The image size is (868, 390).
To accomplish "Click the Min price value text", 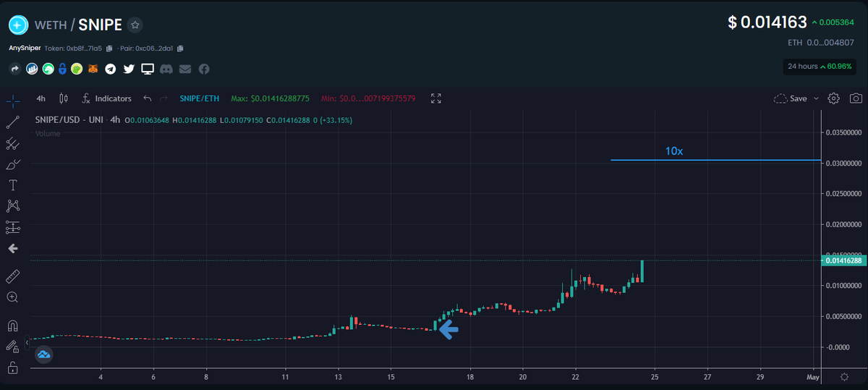I will coord(367,98).
